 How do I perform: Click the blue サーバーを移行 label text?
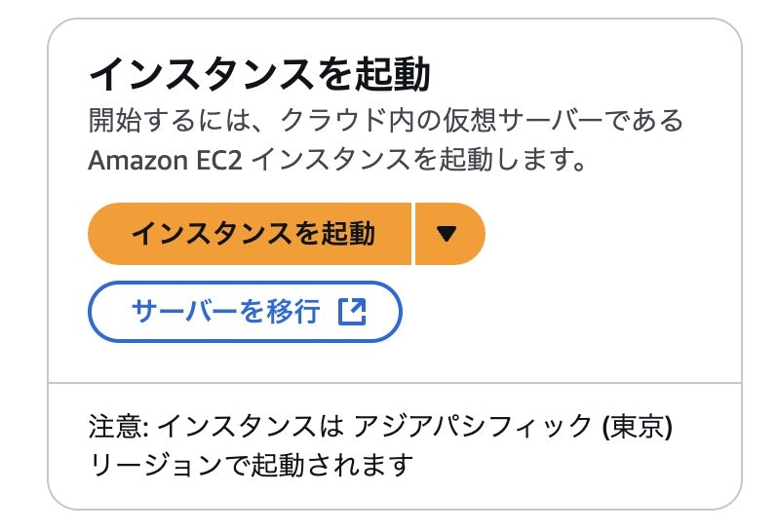tap(226, 312)
